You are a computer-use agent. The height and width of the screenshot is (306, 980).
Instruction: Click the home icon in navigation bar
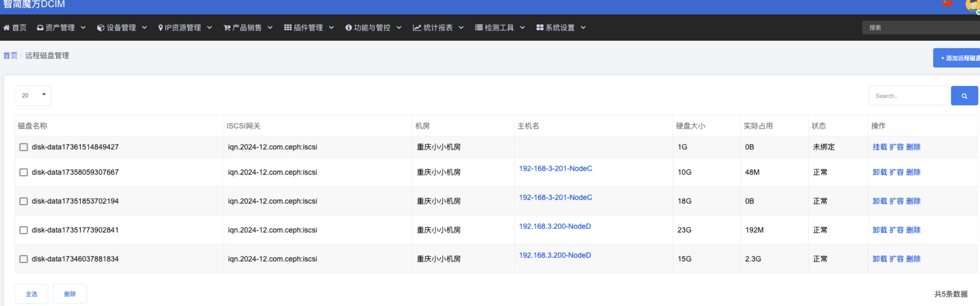6,28
